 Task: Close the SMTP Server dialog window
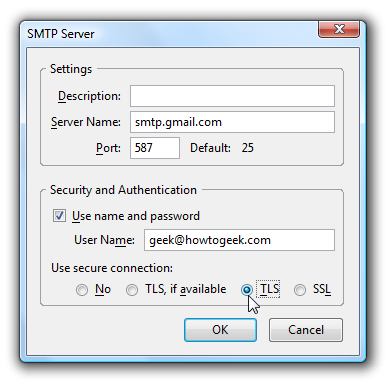pos(339,29)
